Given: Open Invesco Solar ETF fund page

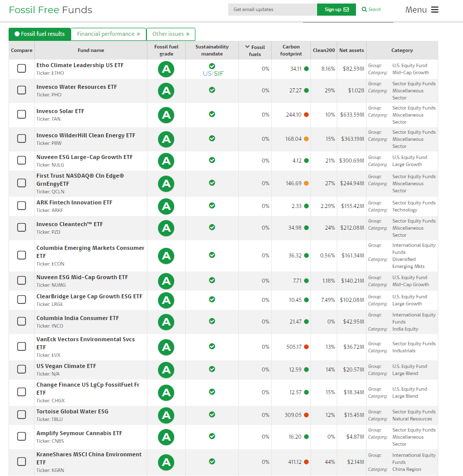Looking at the screenshot, I should [60, 111].
